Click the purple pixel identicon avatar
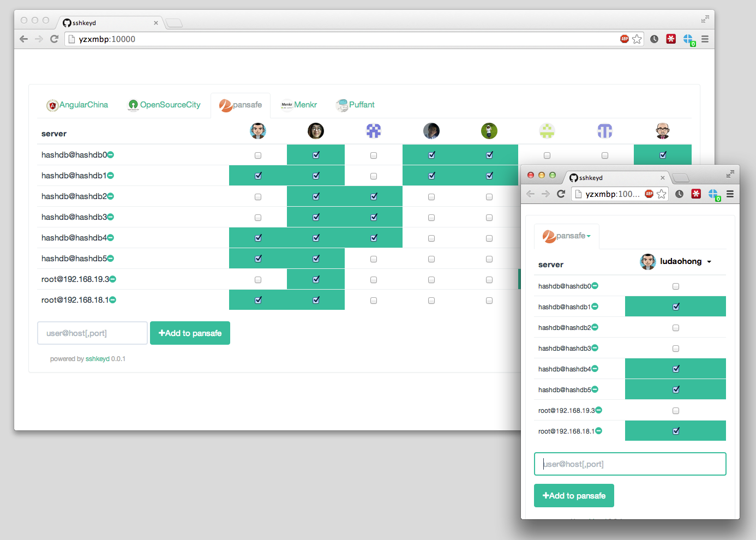The image size is (756, 540). (374, 131)
